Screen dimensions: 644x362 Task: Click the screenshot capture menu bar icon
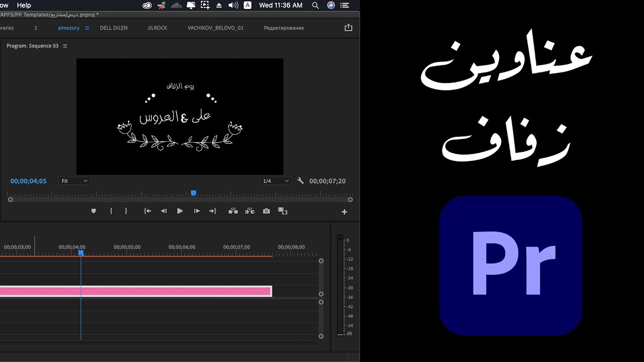[x=205, y=5]
